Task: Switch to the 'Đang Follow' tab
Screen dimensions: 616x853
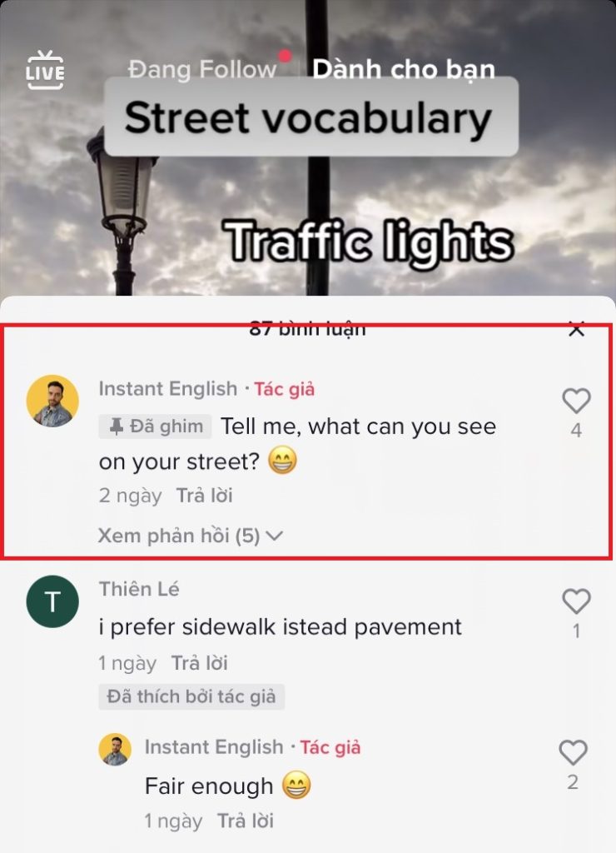Action: [202, 70]
